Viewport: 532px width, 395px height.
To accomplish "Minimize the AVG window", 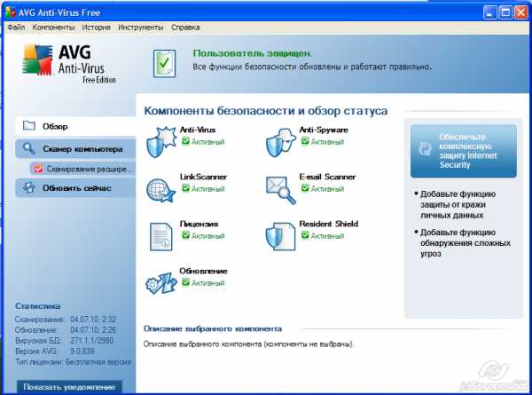I will pos(490,13).
